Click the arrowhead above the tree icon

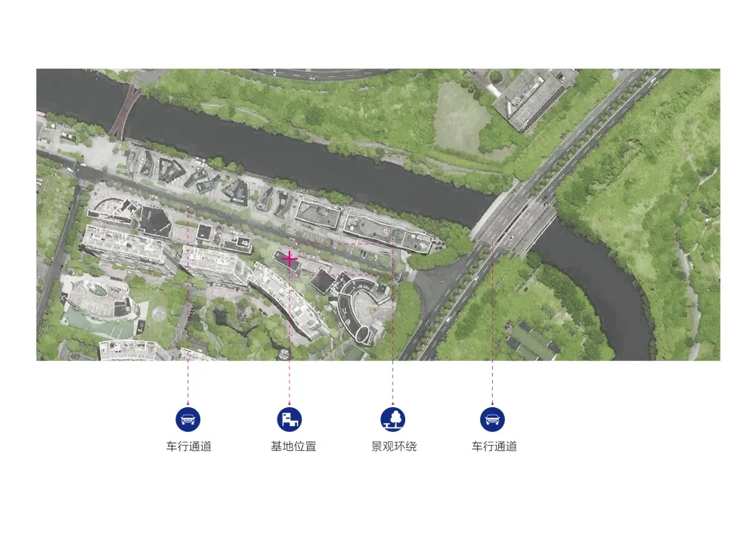pos(392,403)
